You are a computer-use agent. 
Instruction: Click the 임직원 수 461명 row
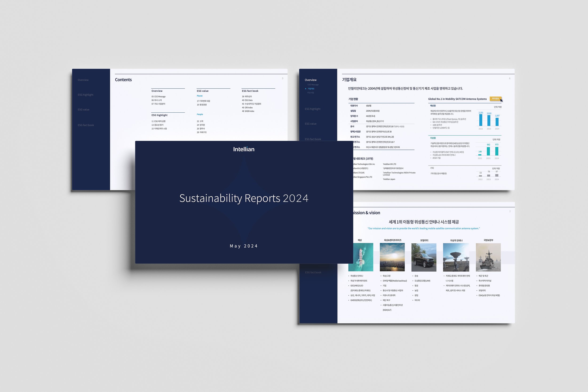(381, 116)
